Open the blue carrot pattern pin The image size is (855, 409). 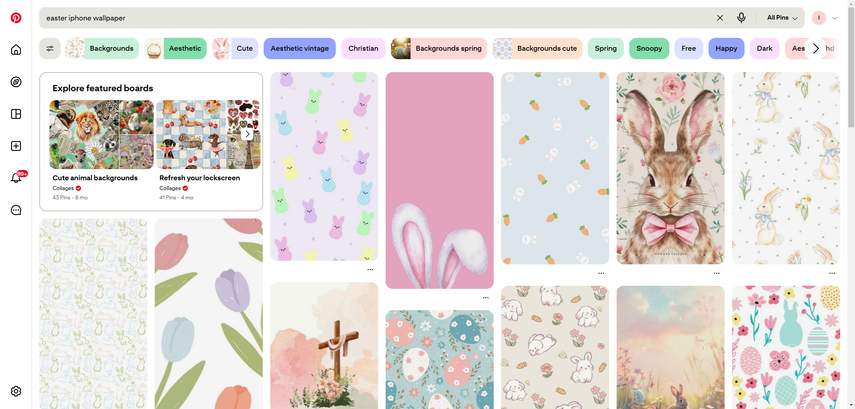click(x=555, y=169)
